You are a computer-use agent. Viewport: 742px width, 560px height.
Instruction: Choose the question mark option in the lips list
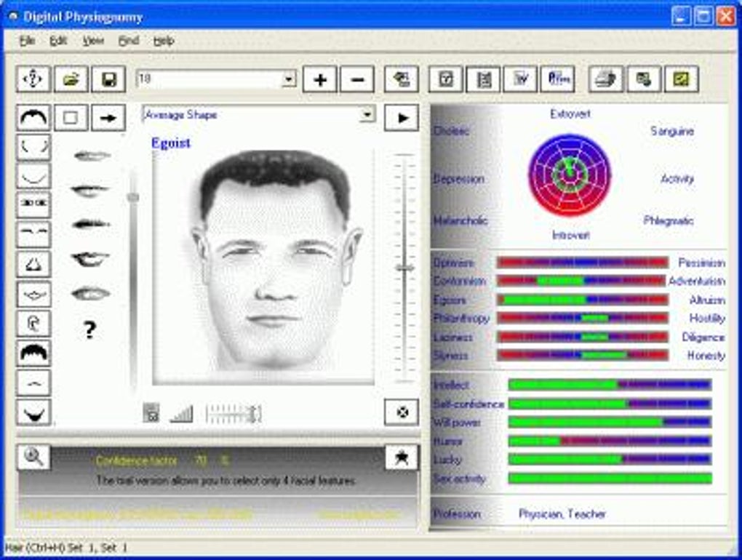(90, 329)
